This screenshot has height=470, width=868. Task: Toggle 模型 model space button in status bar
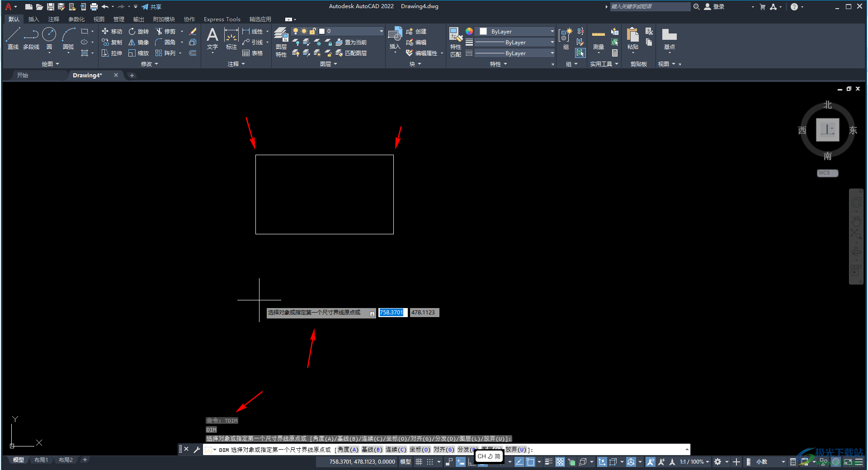pyautogui.click(x=406, y=462)
